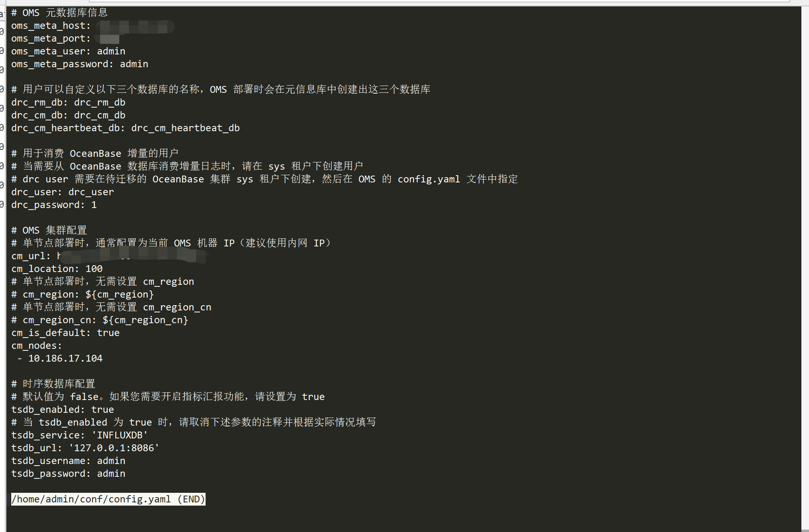
Task: Click the drc_password: 1 line
Action: click(54, 205)
